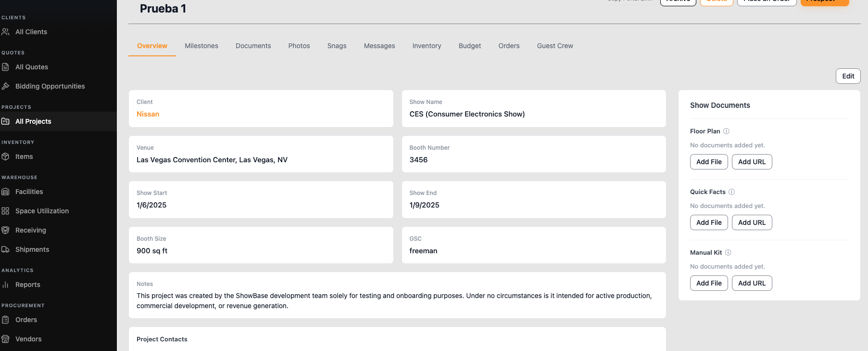Image resolution: width=868 pixels, height=351 pixels.
Task: Click the 'Show Documents' heading
Action: click(720, 105)
